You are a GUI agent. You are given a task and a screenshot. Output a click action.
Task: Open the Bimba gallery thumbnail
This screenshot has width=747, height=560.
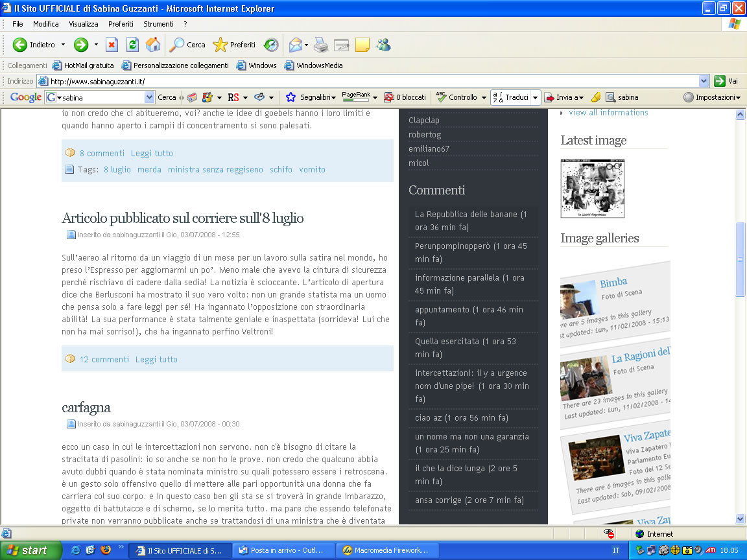tap(576, 299)
